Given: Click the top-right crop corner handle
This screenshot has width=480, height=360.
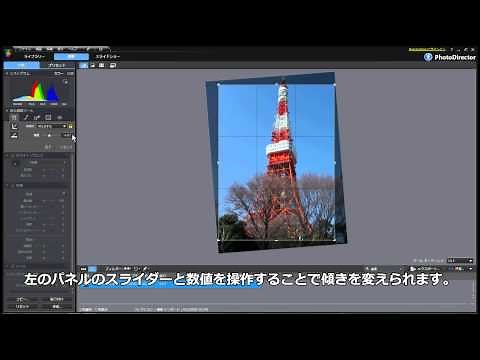Looking at the screenshot, I should (334, 85).
